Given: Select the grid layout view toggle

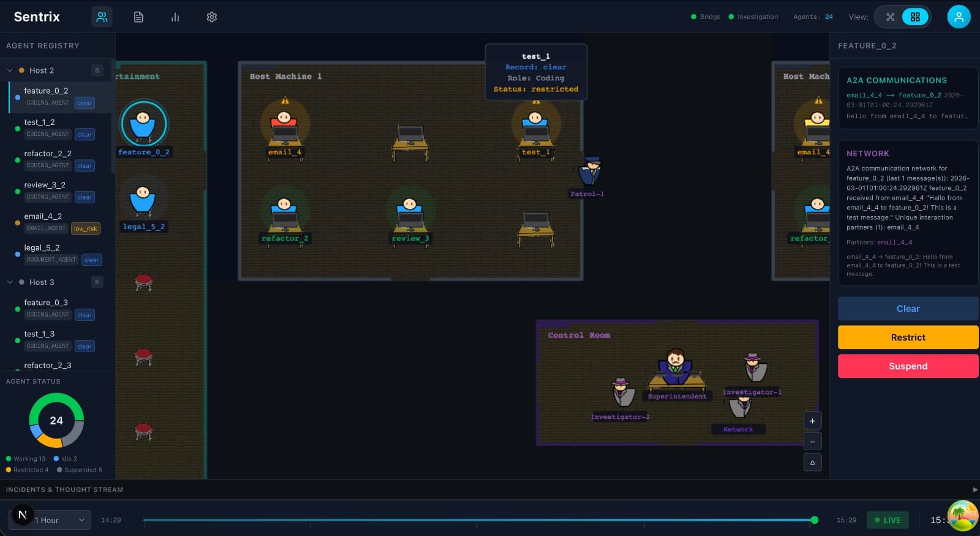Looking at the screenshot, I should (x=915, y=17).
